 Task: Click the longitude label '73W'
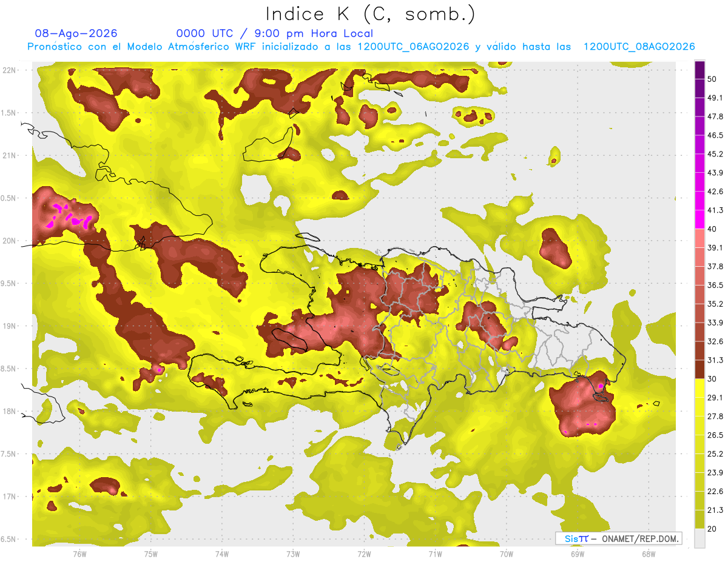(293, 554)
